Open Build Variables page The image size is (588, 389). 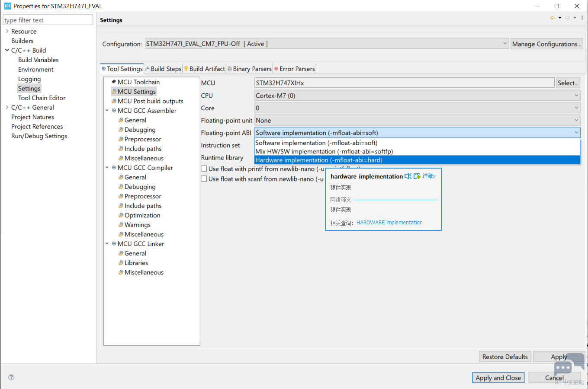tap(38, 60)
